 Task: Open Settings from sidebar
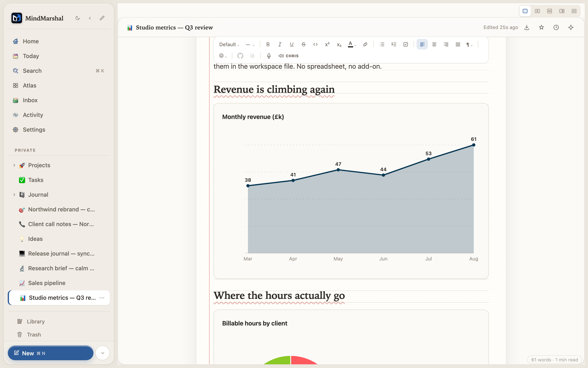click(59, 130)
